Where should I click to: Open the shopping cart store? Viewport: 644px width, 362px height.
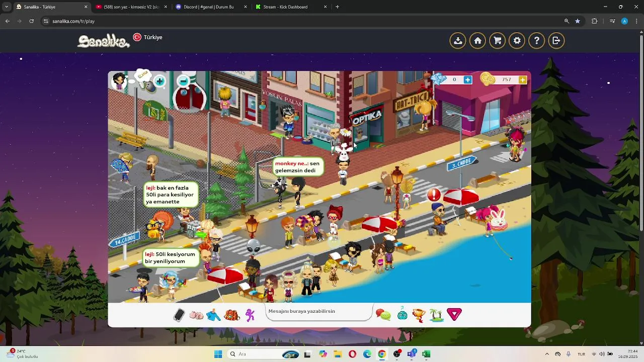[497, 41]
